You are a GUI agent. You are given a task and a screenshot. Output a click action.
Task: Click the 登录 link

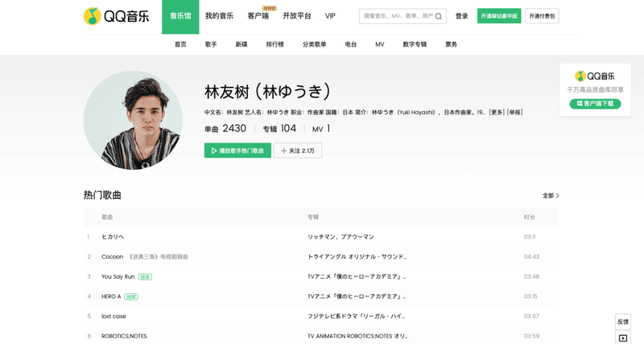click(x=461, y=16)
